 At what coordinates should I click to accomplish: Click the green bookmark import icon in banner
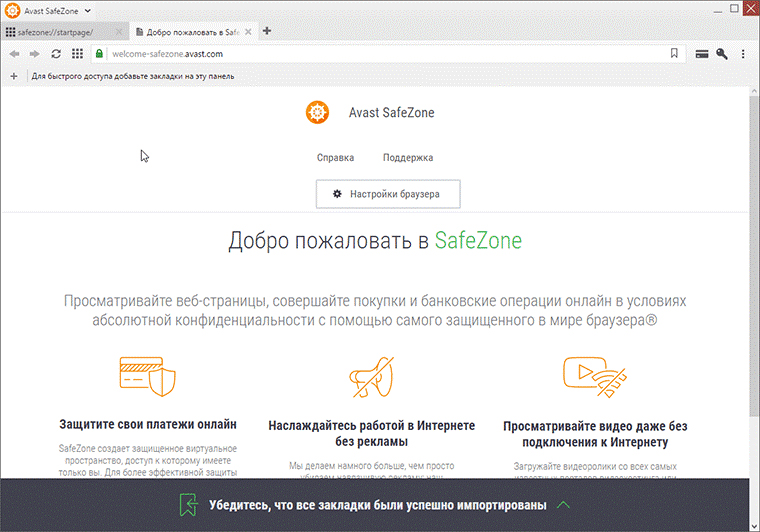[x=188, y=505]
